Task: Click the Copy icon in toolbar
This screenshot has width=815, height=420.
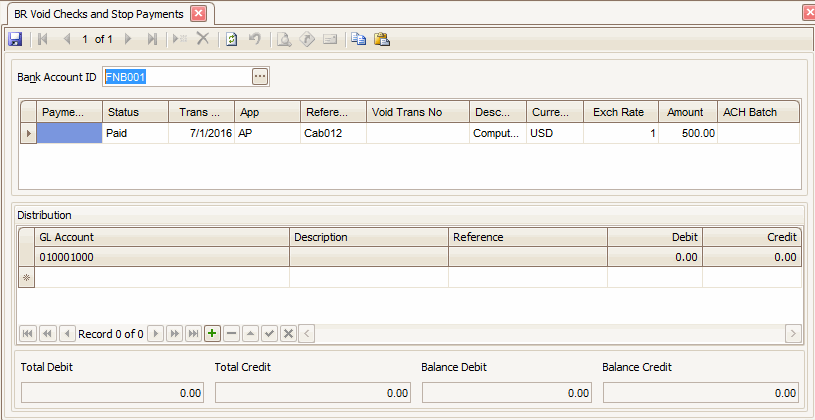Action: [x=359, y=39]
